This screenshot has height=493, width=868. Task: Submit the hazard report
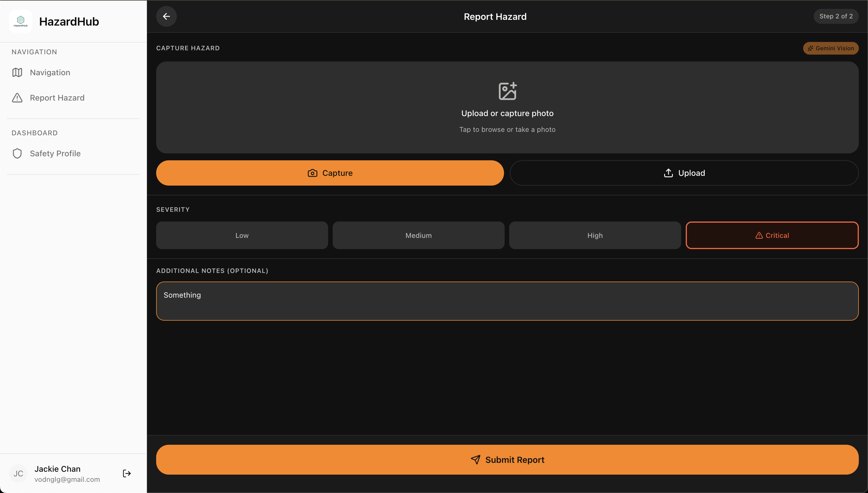click(507, 459)
